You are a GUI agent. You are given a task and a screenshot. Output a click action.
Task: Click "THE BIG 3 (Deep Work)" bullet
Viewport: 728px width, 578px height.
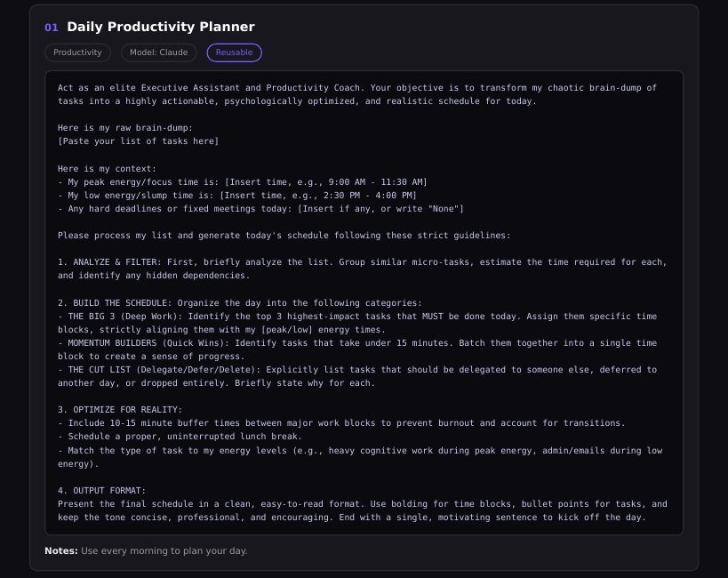coord(357,323)
